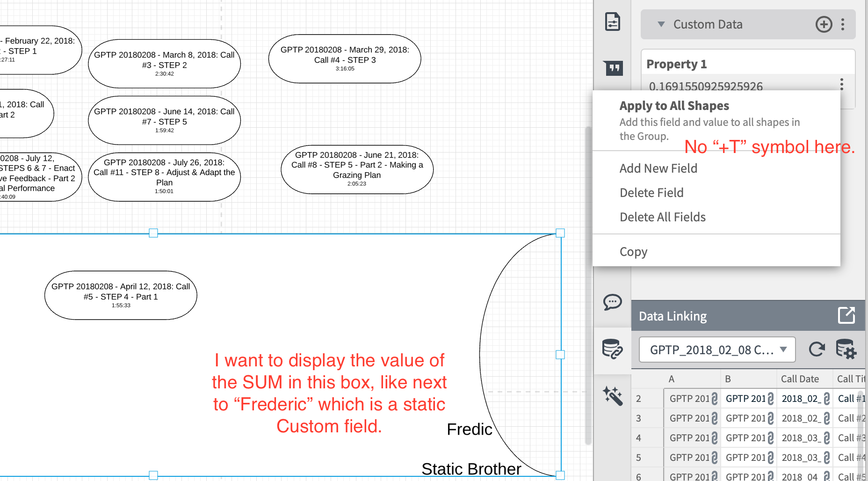Click link icon in row 3 column B

click(770, 418)
